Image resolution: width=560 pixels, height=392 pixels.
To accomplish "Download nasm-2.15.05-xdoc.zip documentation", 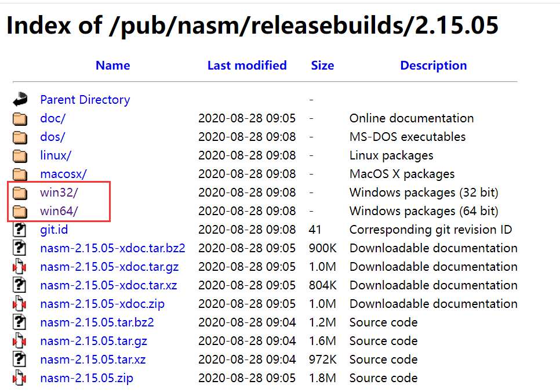I will coord(102,304).
